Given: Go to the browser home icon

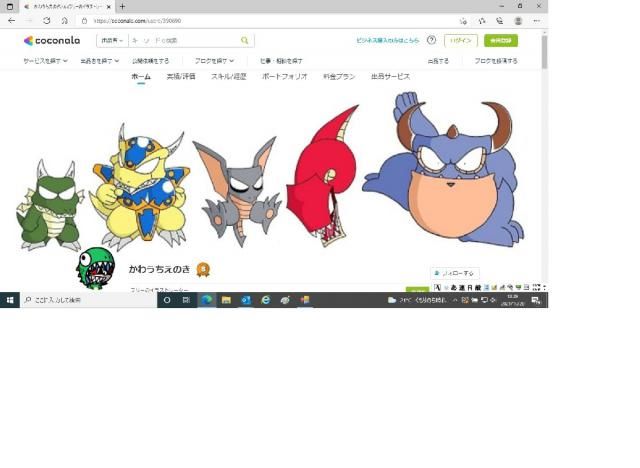Looking at the screenshot, I should pos(64,21).
